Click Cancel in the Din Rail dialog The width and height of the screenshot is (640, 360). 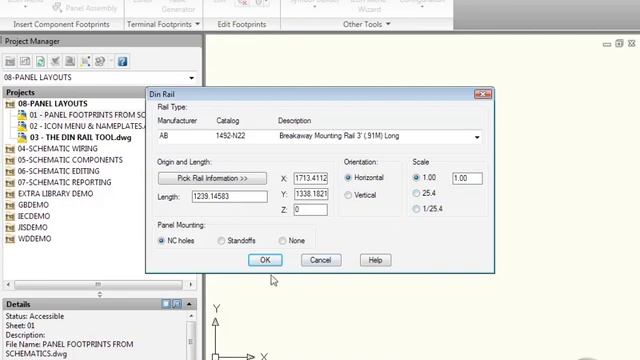tap(321, 260)
